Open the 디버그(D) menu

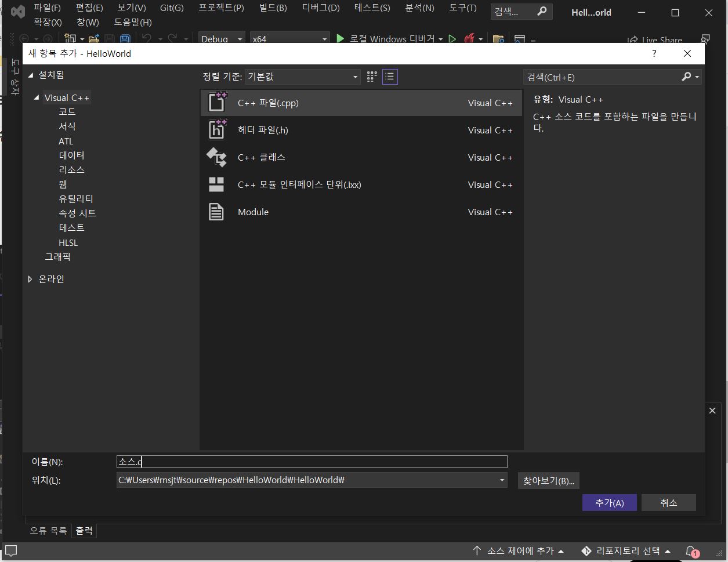point(321,8)
